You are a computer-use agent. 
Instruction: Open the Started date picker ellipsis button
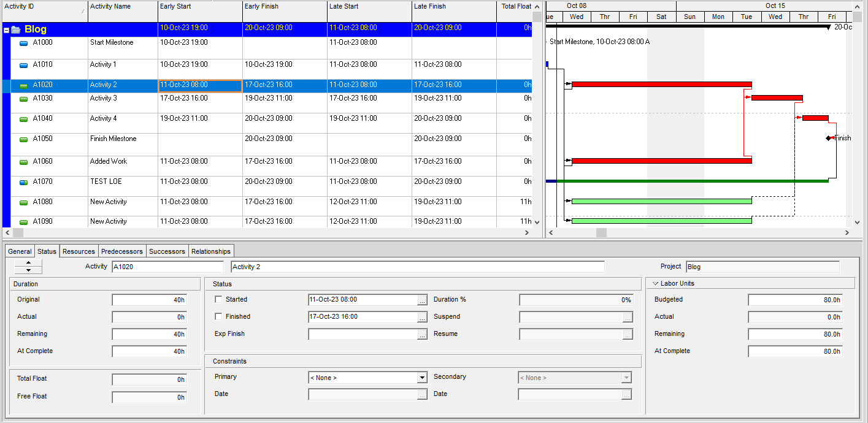422,300
